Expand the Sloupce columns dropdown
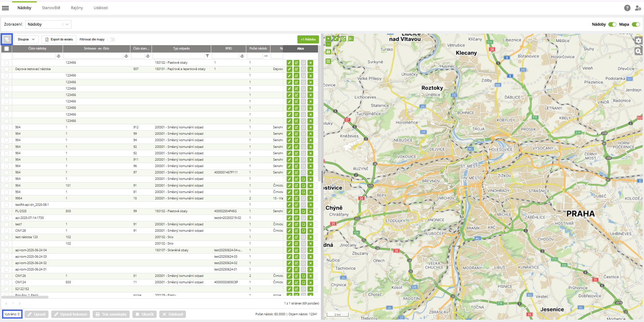Image resolution: width=644 pixels, height=322 pixels. pyautogui.click(x=26, y=39)
